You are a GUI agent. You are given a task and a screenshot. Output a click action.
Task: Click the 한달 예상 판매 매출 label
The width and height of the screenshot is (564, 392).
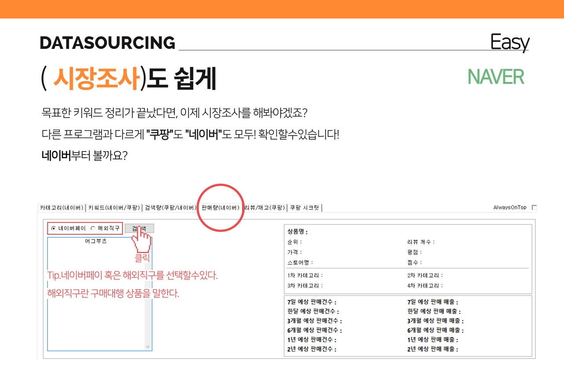pos(434,311)
